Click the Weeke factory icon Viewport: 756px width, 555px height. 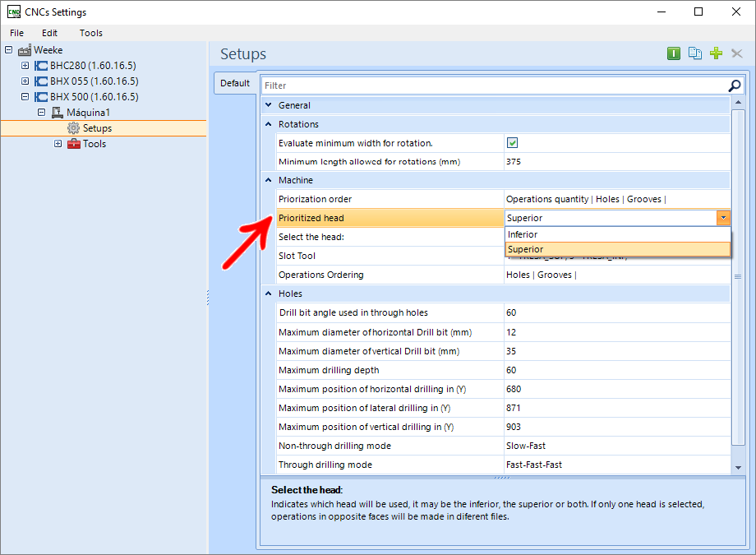(25, 50)
